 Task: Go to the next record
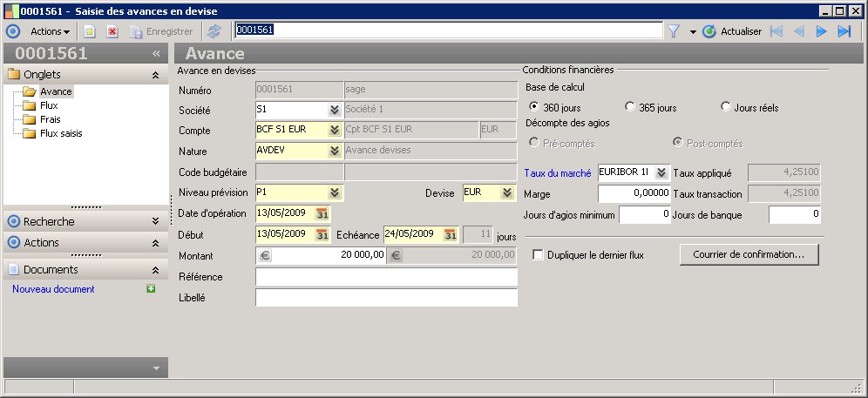822,31
